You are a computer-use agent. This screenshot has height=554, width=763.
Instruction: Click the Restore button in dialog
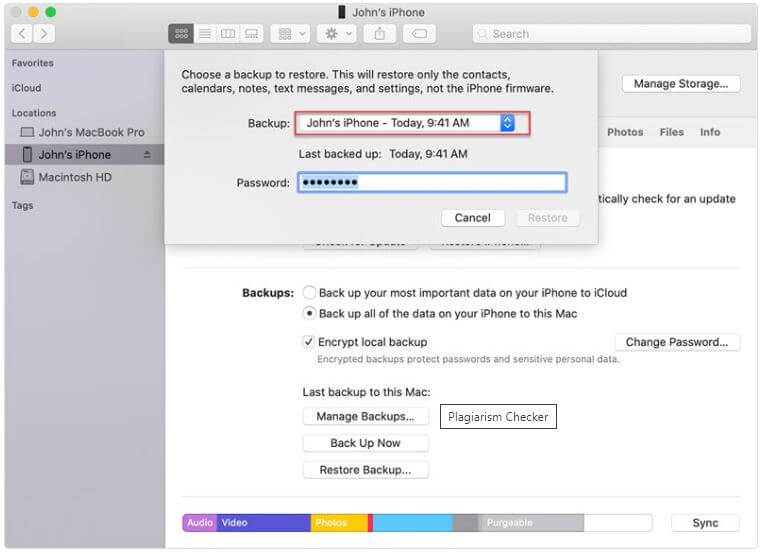547,218
